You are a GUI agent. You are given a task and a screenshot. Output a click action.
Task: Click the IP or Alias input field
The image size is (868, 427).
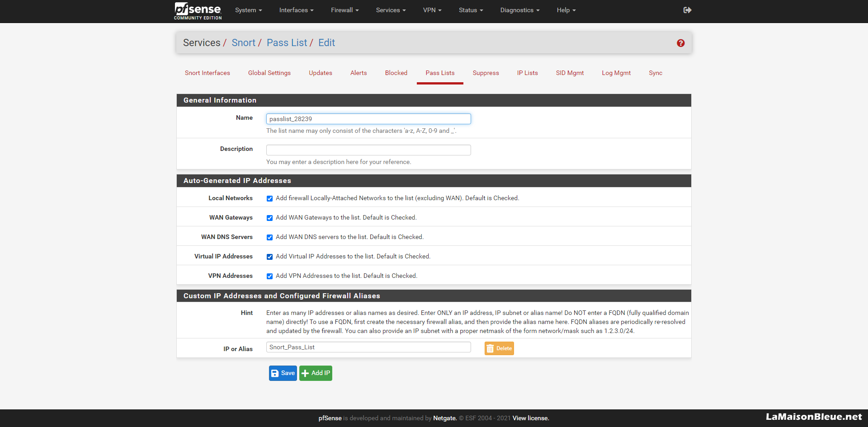pos(368,347)
